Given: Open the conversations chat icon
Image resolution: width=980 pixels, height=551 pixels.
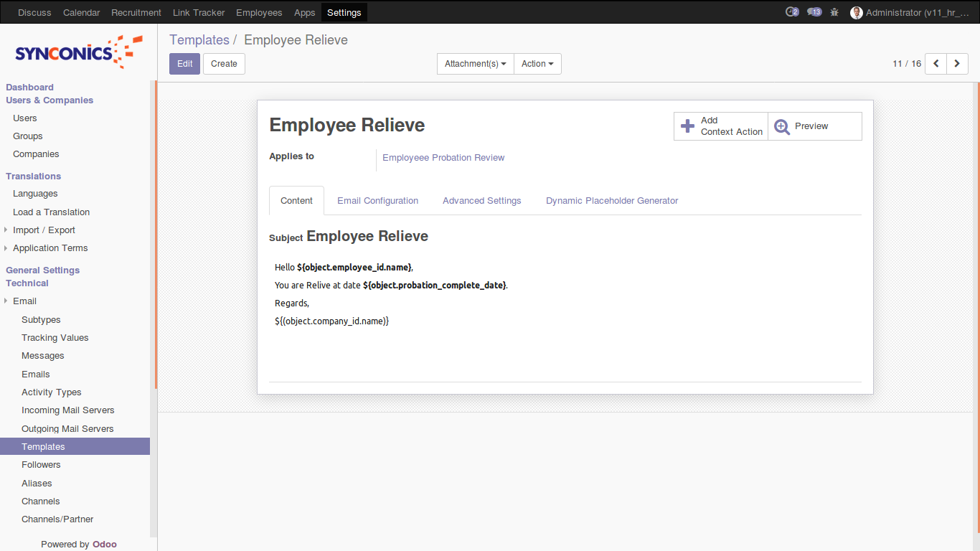Looking at the screenshot, I should [814, 12].
